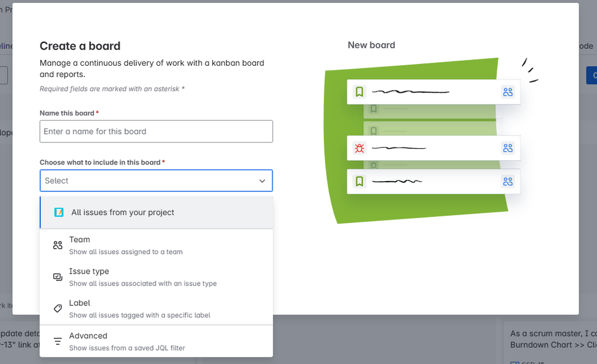Click the blue button behind the dialog's right edge
This screenshot has height=364, width=597.
(591, 75)
